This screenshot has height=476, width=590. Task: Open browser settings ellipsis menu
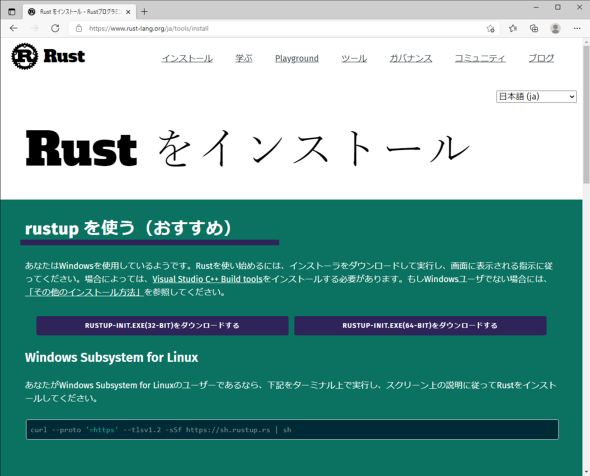point(577,28)
